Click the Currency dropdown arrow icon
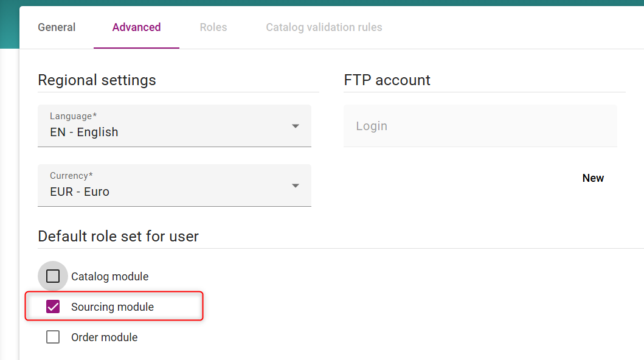This screenshot has width=644, height=360. click(296, 185)
